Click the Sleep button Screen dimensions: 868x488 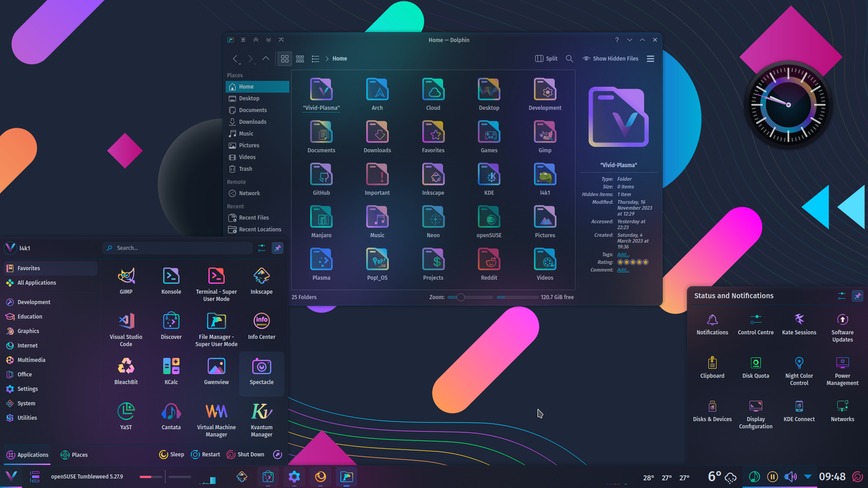172,455
